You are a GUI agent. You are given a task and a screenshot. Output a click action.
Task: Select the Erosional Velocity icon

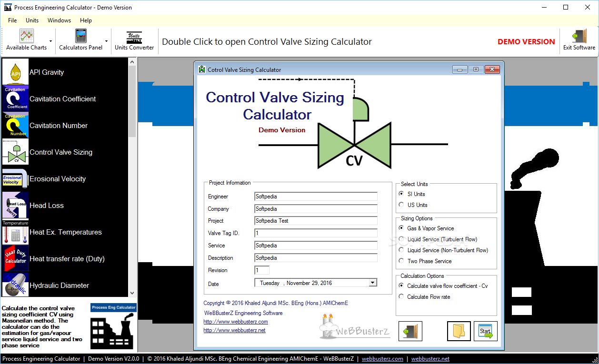16,178
